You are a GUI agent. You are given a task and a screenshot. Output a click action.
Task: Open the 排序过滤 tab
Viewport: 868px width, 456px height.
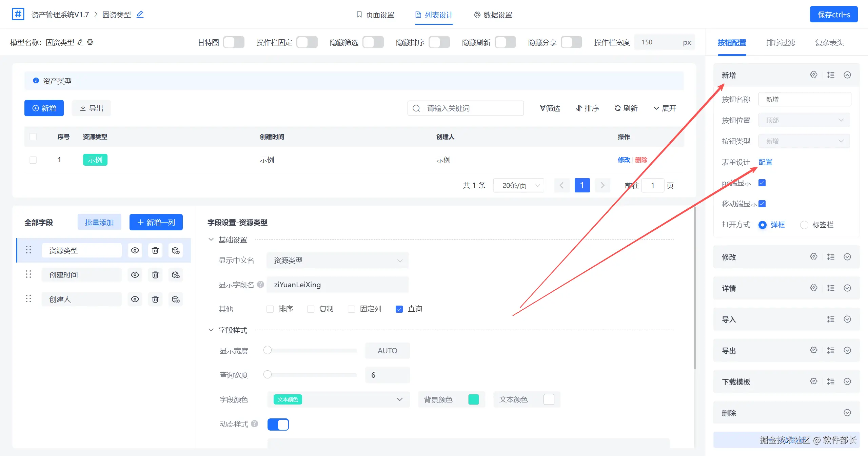tap(781, 43)
